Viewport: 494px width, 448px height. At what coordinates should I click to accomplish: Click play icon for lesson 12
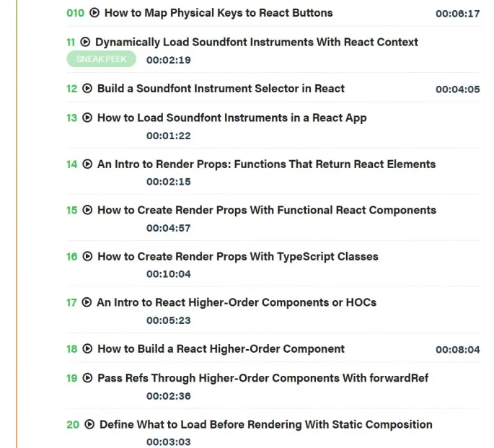coord(87,88)
